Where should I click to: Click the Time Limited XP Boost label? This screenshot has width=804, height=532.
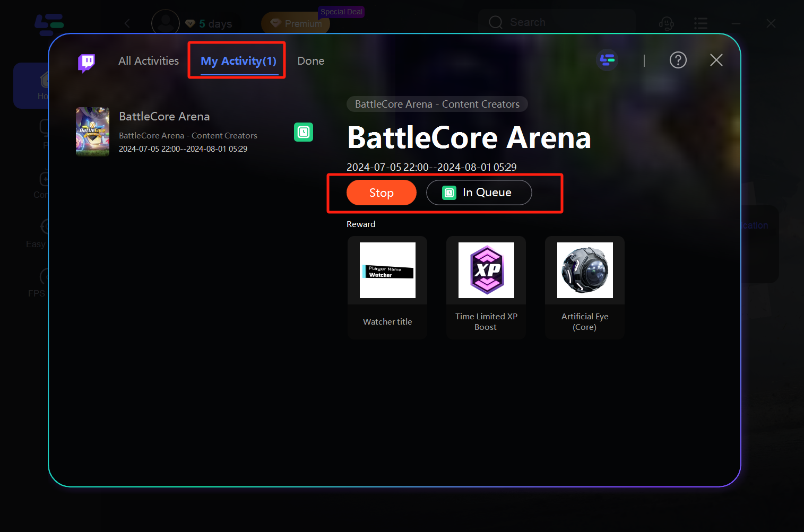pos(486,321)
